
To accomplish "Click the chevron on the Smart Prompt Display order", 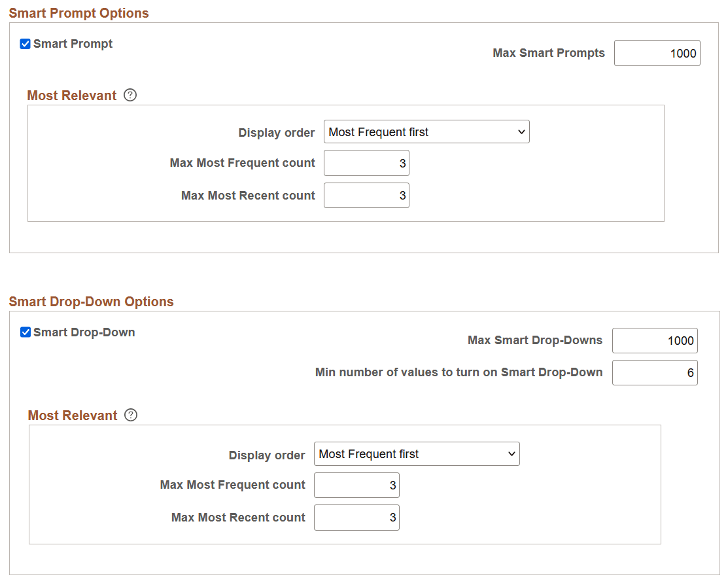I will click(521, 132).
